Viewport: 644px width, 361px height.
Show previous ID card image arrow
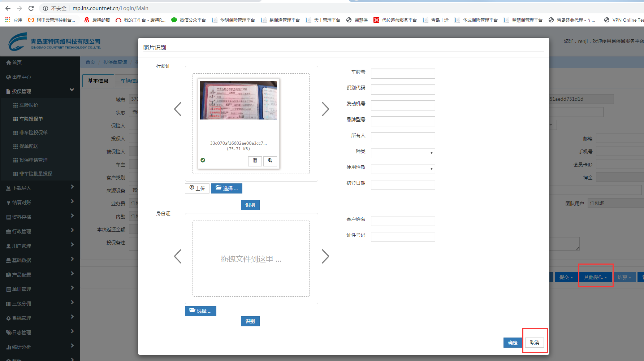[x=178, y=256]
